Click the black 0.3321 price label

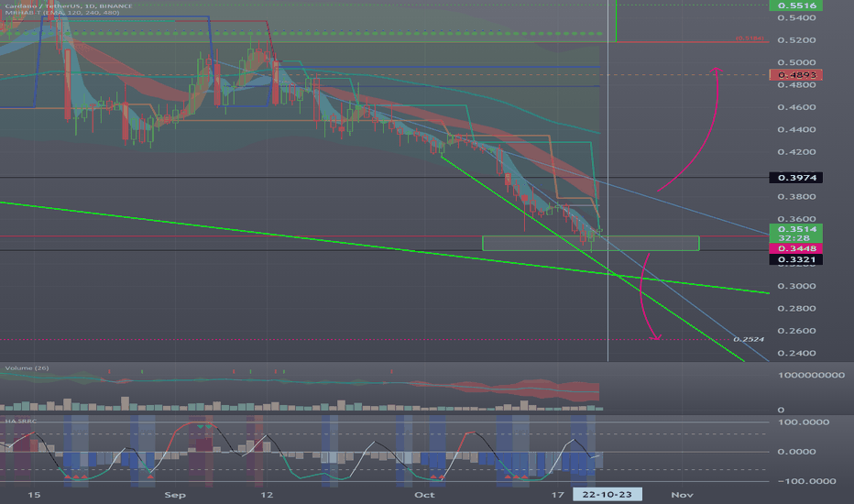[795, 259]
